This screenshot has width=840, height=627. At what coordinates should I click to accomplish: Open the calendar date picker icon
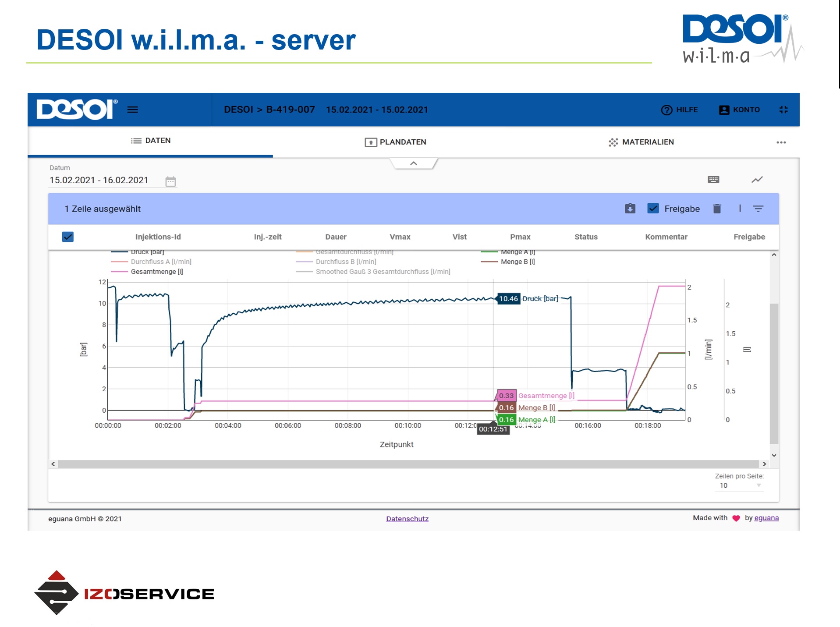pos(170,181)
